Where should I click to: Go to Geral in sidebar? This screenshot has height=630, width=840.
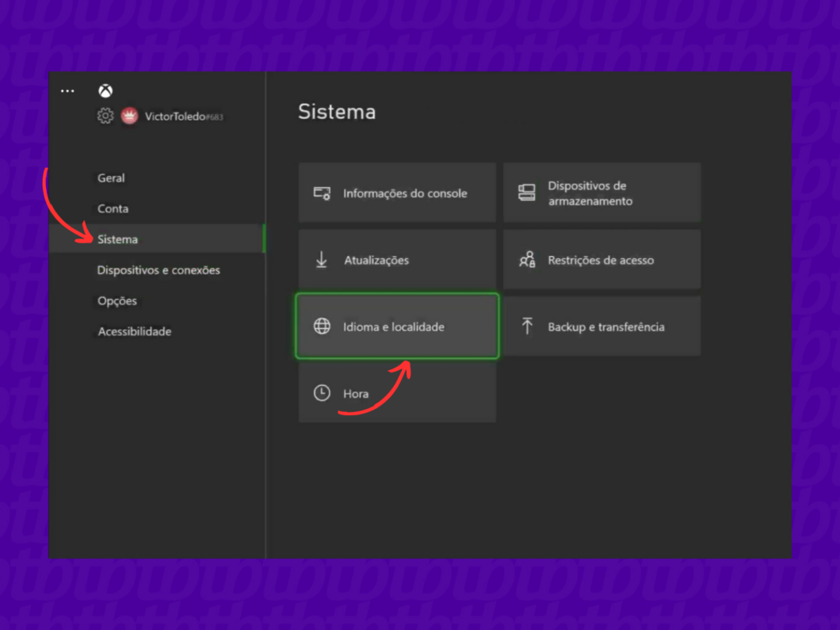tap(111, 178)
